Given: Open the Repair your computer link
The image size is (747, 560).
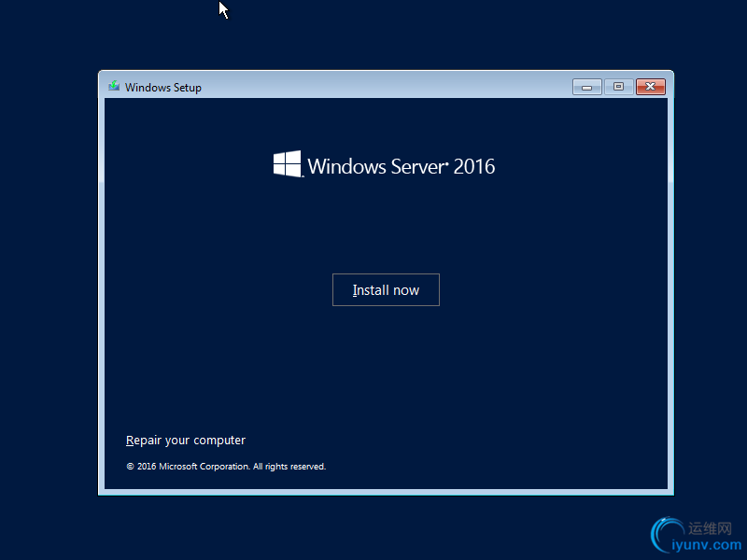Looking at the screenshot, I should [185, 441].
